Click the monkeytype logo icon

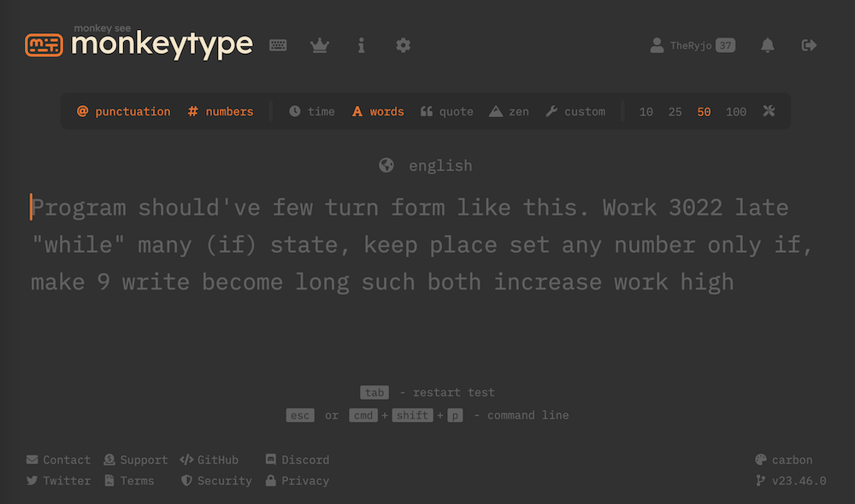coord(44,45)
